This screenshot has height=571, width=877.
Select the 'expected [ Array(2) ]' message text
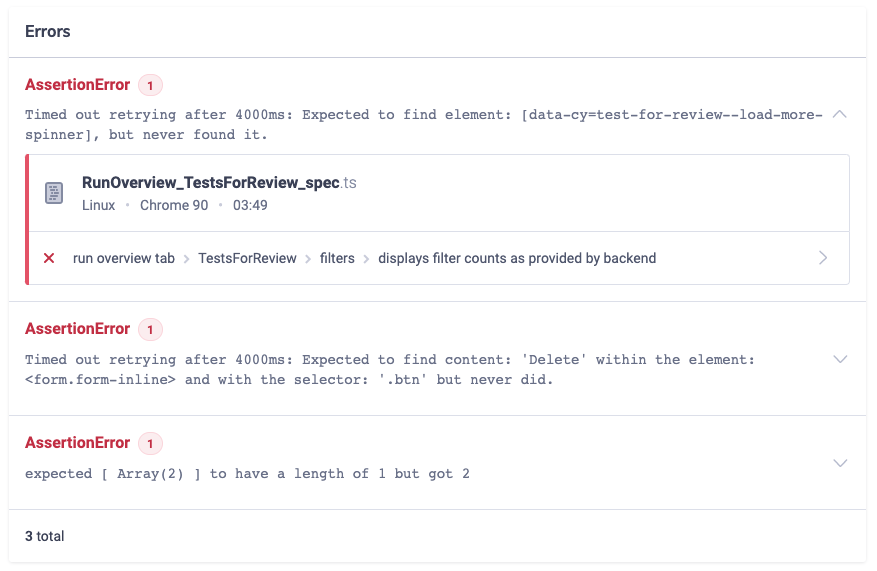click(247, 473)
